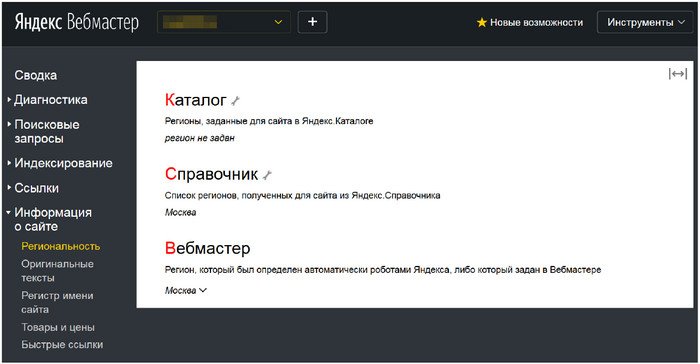Expand the Ссылки section
This screenshot has height=364, width=700.
[36, 188]
